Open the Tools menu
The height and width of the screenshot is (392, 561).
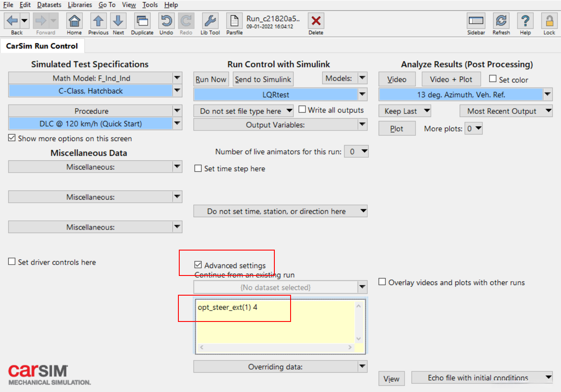150,5
